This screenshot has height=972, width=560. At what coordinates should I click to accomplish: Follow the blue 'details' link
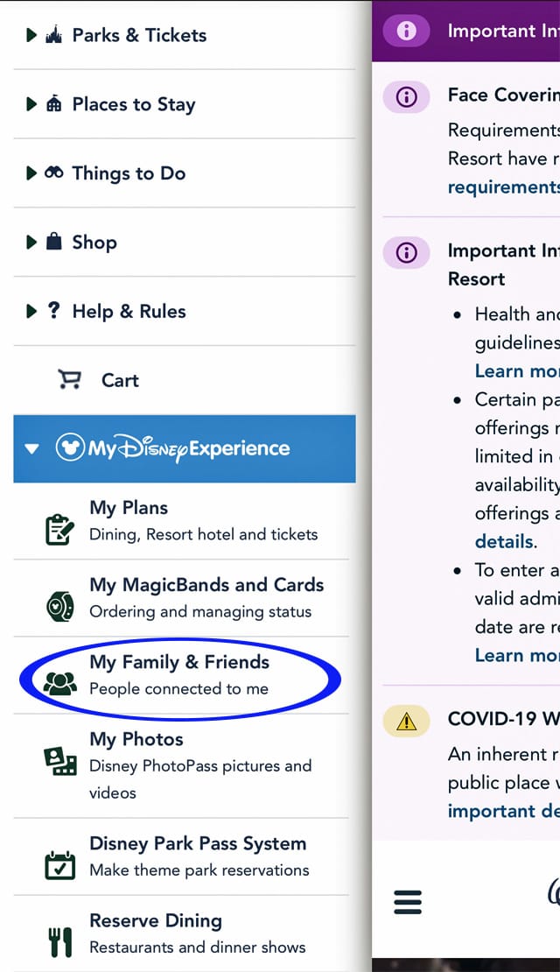pyautogui.click(x=504, y=541)
